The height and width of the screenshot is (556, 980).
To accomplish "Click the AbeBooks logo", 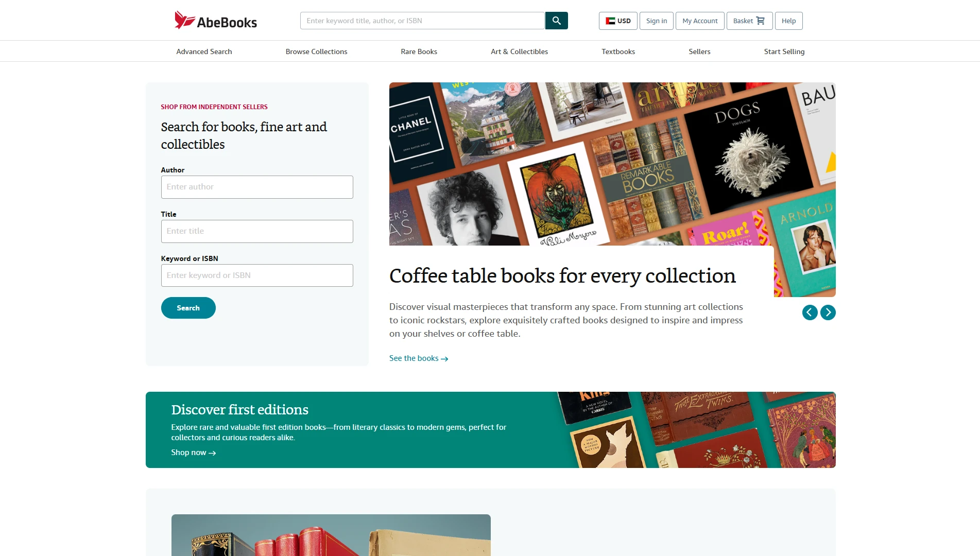I will point(216,21).
